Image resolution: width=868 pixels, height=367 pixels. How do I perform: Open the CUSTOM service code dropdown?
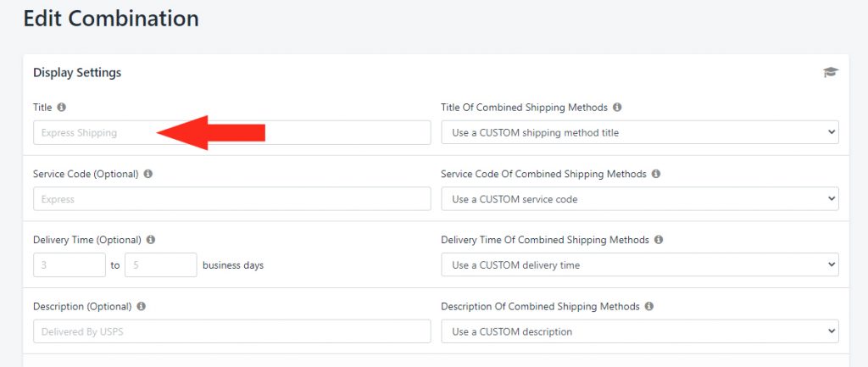click(640, 198)
